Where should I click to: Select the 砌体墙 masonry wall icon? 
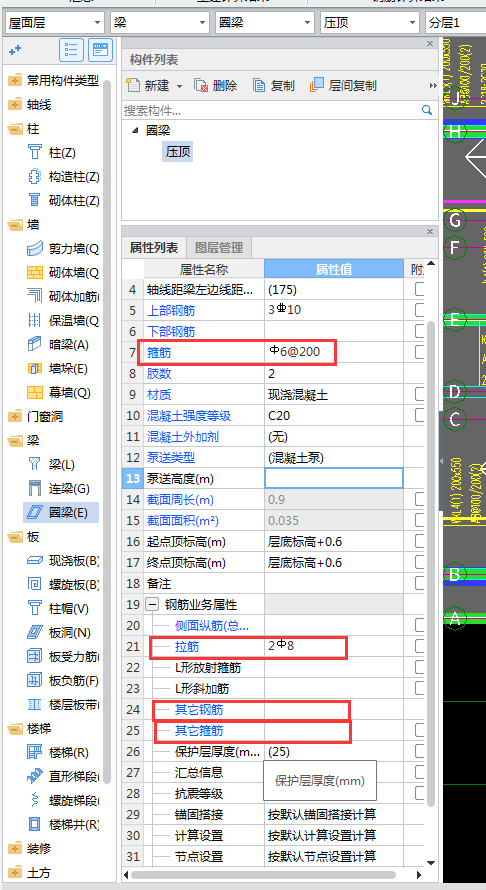(35, 272)
